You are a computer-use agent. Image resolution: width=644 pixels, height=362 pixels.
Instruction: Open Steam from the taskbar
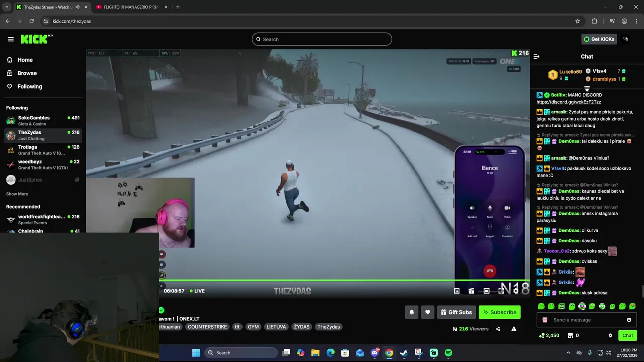404,353
